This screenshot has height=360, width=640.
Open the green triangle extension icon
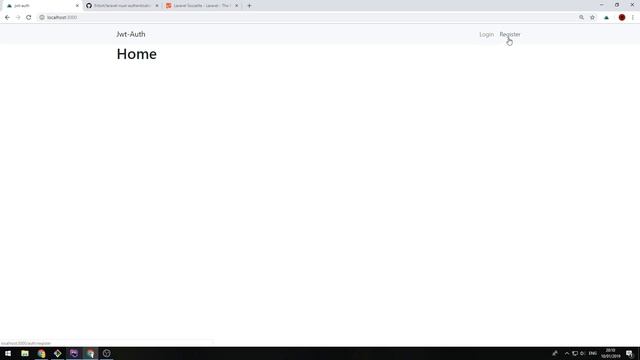pyautogui.click(x=607, y=18)
